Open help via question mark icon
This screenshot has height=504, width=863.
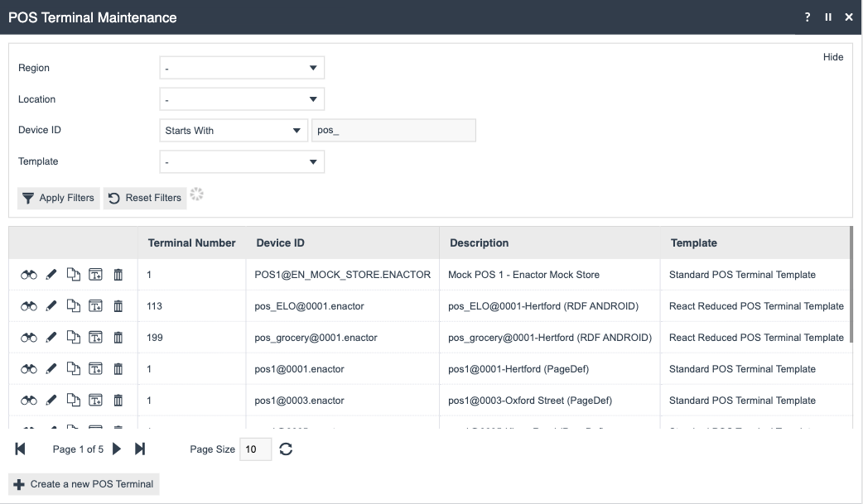click(x=808, y=17)
